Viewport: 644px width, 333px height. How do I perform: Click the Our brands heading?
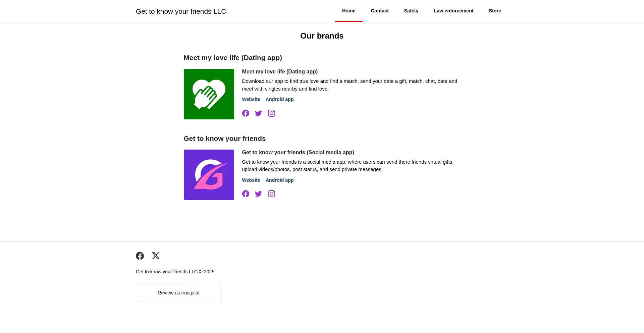[x=322, y=36]
